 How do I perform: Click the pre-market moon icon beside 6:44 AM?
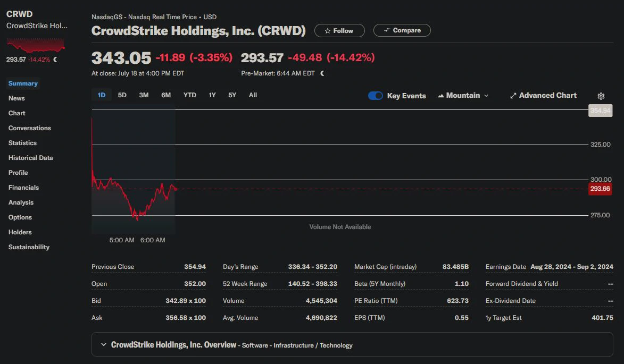point(322,73)
